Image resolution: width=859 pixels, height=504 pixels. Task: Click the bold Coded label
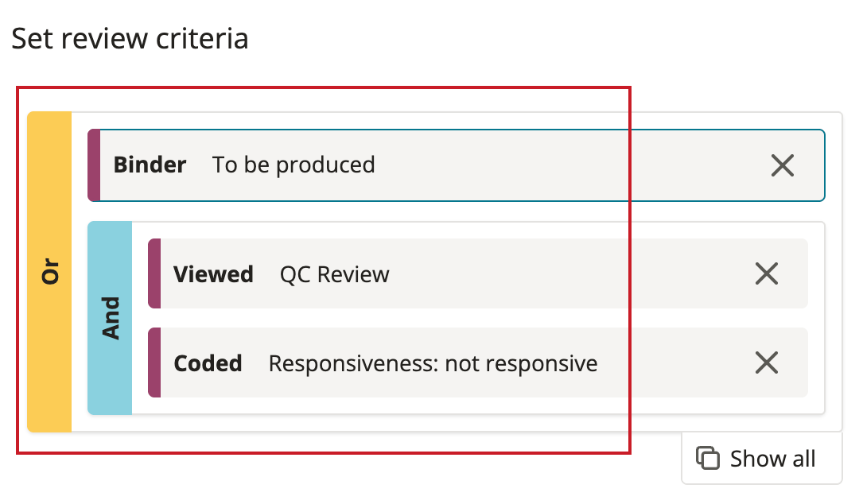pos(208,364)
